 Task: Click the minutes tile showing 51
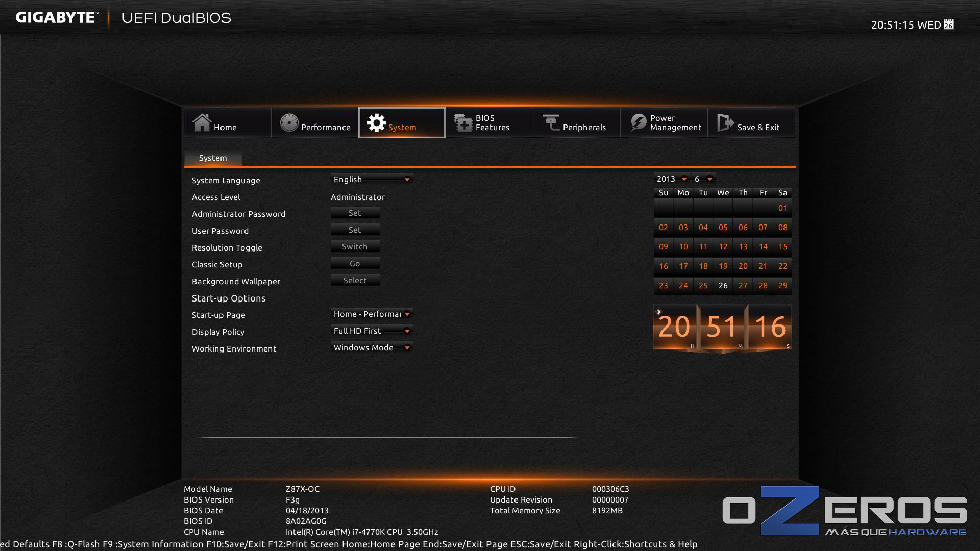click(x=722, y=327)
